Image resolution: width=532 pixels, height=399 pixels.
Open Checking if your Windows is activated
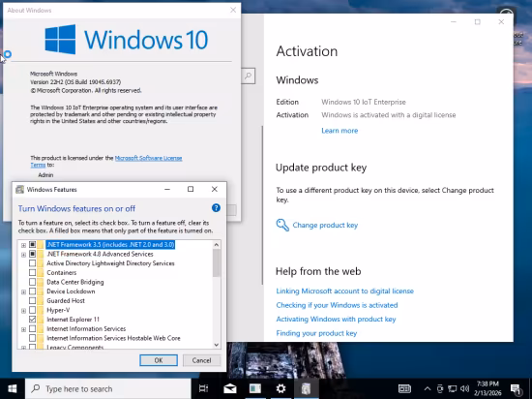337,305
